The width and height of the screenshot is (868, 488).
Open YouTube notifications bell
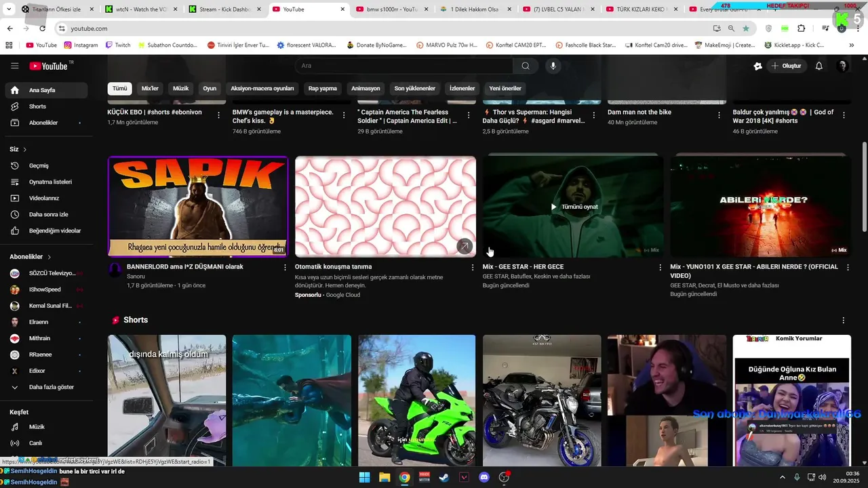tap(818, 66)
